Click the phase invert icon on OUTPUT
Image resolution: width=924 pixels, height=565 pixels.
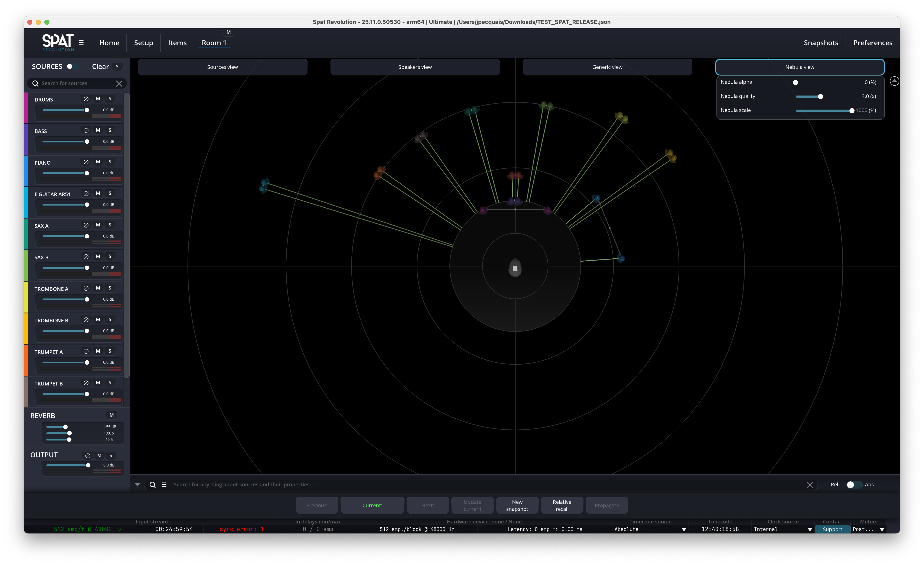click(87, 455)
